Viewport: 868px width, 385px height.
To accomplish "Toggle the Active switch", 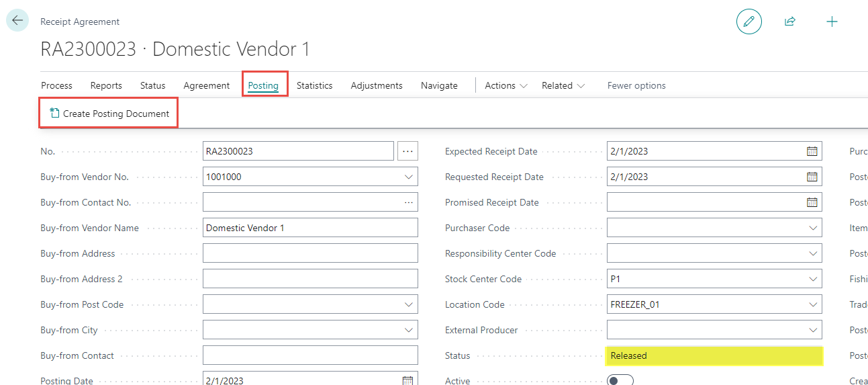I will 620,380.
